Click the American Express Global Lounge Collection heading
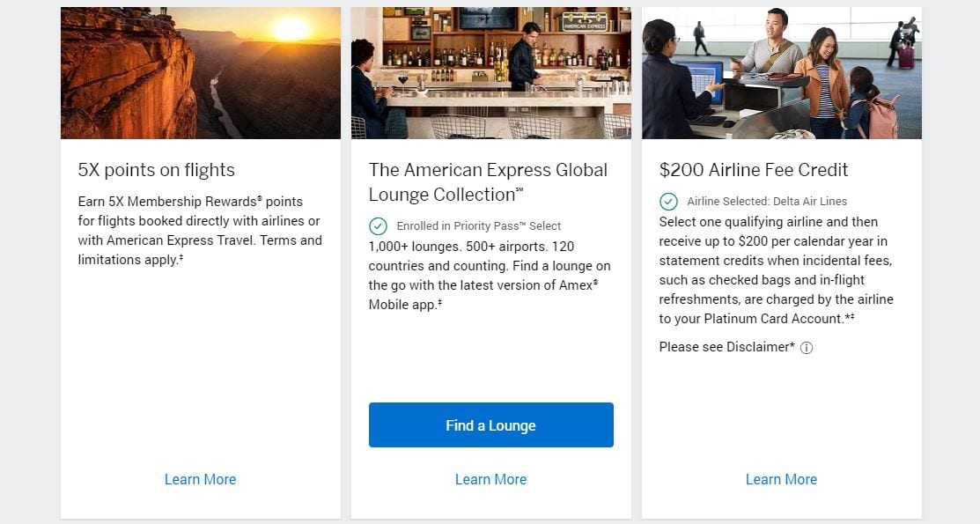 tap(488, 182)
